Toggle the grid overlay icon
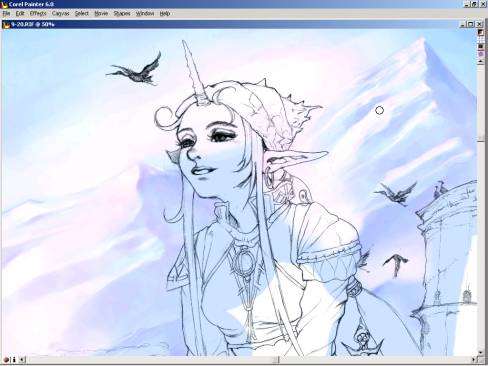488x366 pixels. (x=481, y=39)
